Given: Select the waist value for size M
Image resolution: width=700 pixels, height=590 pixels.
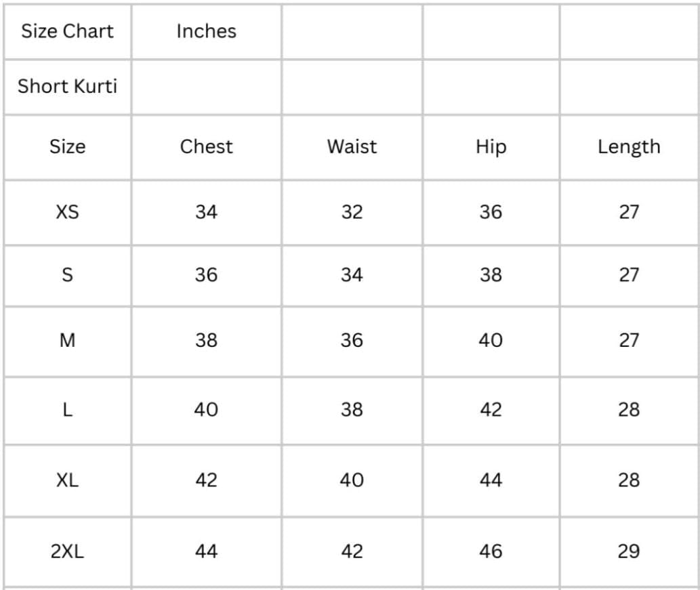Looking at the screenshot, I should [x=352, y=340].
